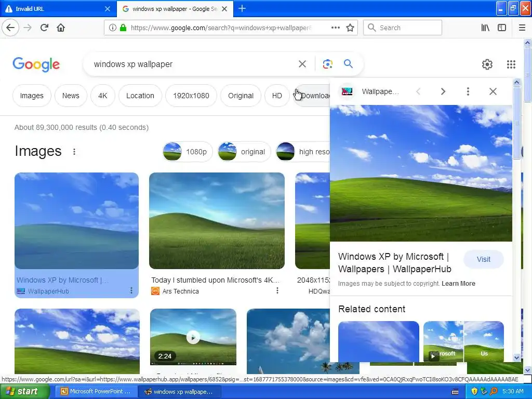Switch to Microsoft PowerPoint taskbar item
The height and width of the screenshot is (399, 532).
point(96,391)
